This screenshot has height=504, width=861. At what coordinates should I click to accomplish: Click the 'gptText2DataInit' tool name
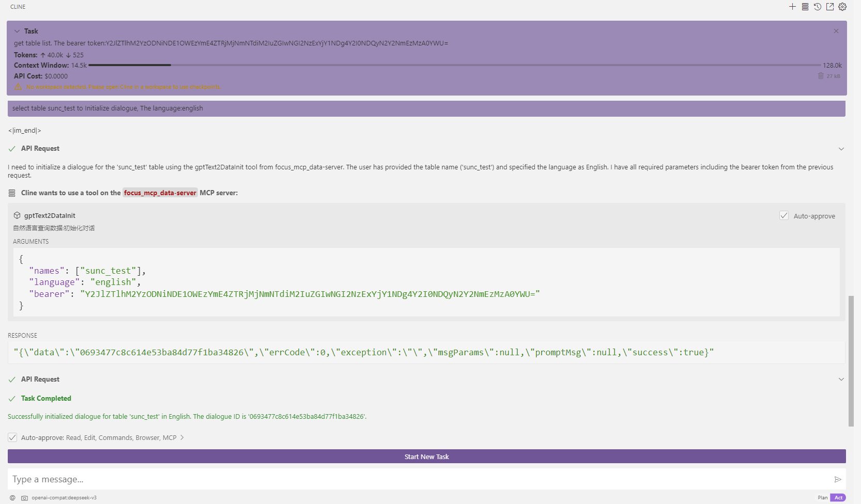tap(50, 215)
